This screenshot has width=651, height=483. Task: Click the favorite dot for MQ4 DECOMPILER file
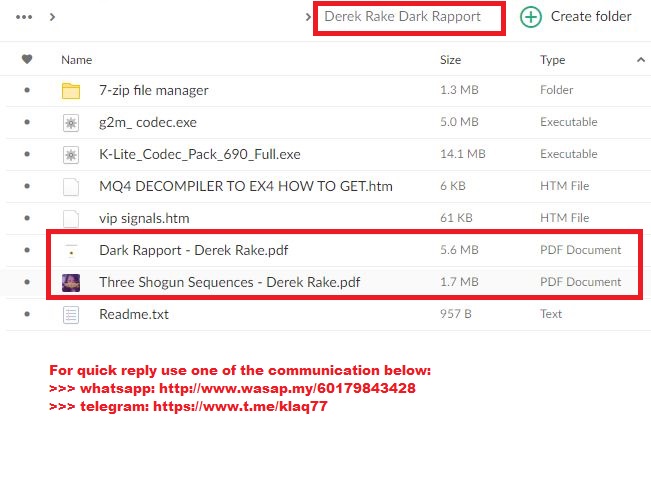tap(27, 186)
